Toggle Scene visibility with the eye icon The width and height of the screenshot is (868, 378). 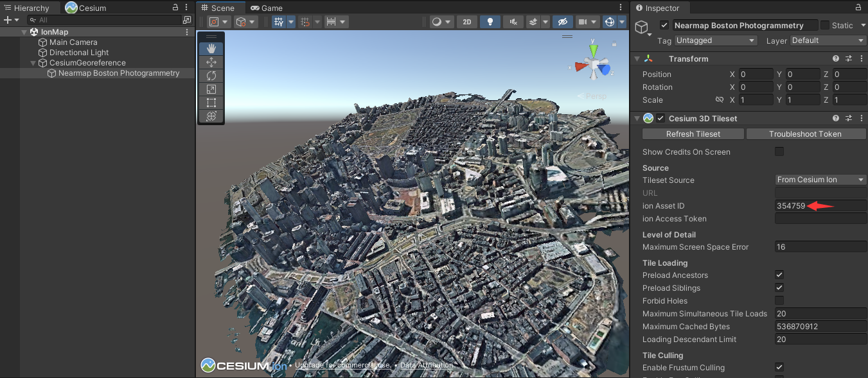[x=563, y=21]
